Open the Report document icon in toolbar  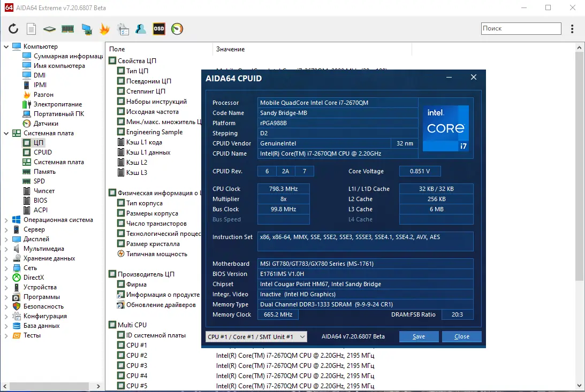pos(32,29)
